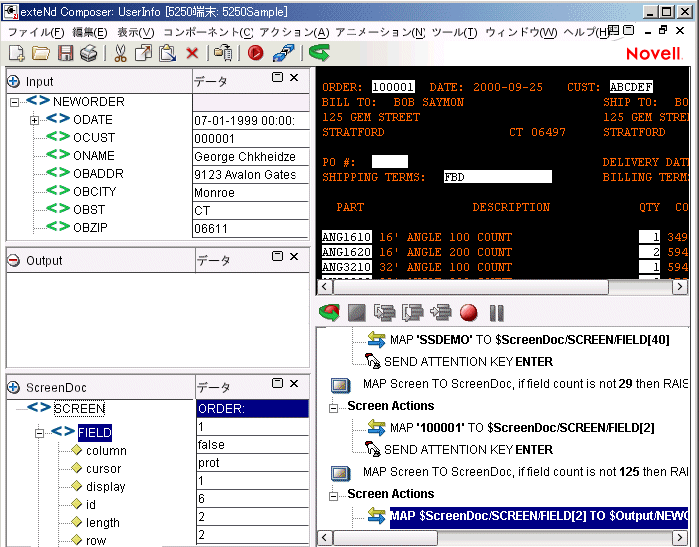Click the first step animation icon
699x547 pixels.
pos(385,313)
